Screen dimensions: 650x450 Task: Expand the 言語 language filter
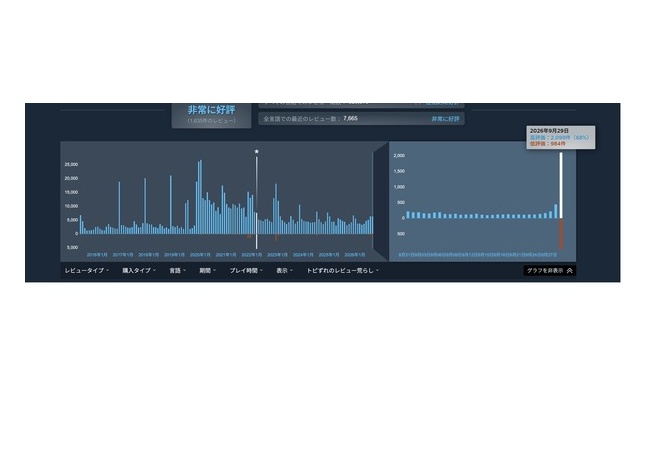point(177,271)
